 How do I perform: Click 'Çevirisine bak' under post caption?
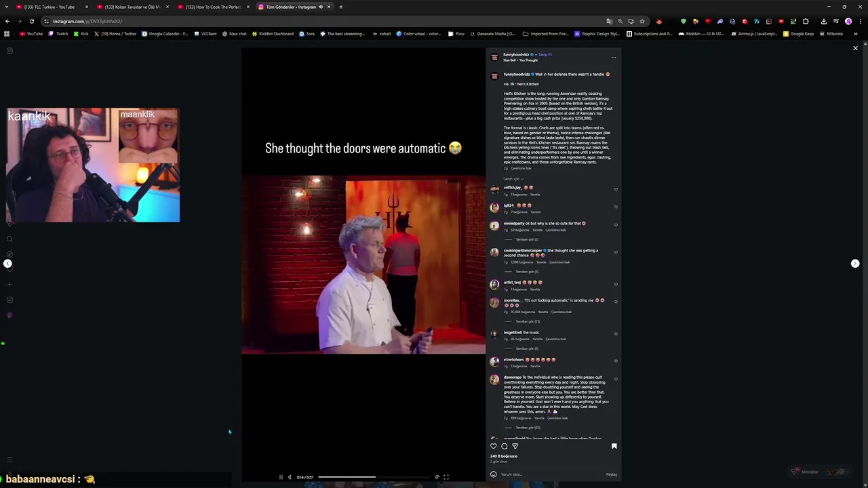[521, 168]
